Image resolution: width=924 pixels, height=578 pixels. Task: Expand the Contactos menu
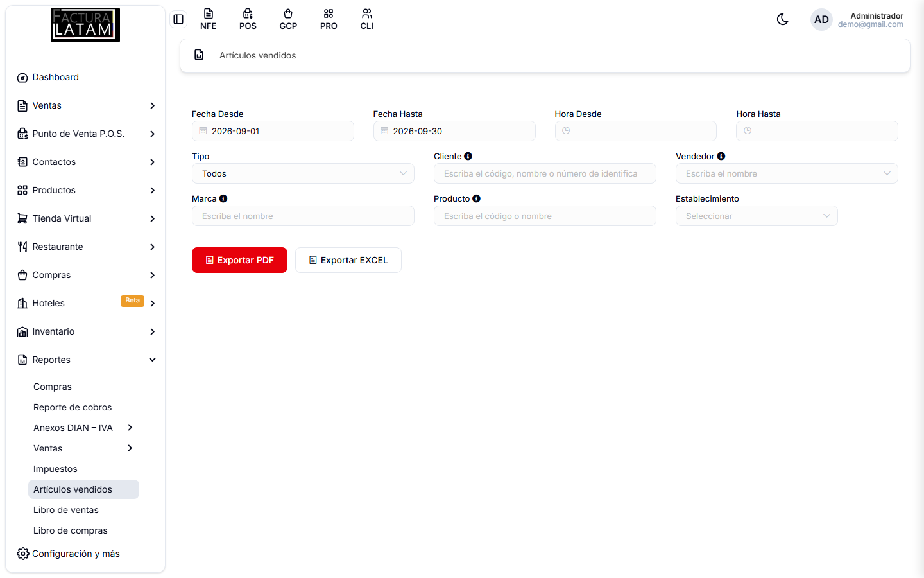tap(87, 162)
